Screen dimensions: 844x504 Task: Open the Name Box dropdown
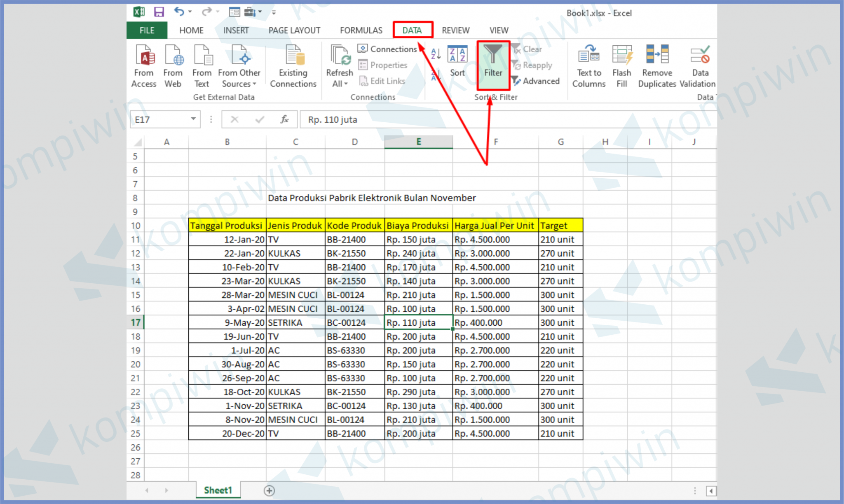[193, 119]
